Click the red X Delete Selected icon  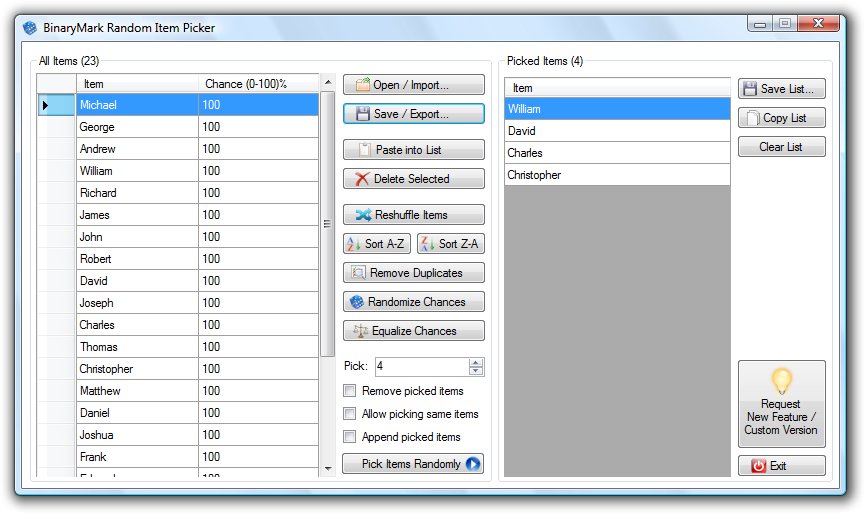pos(362,179)
